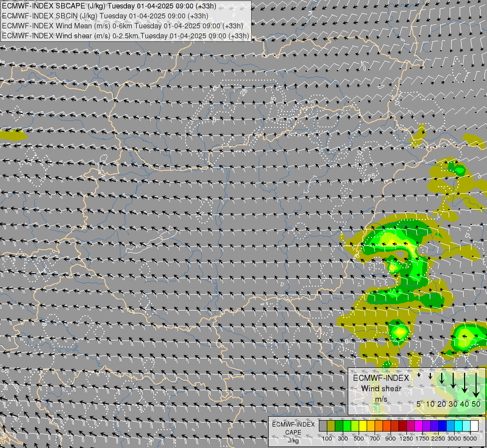Click the SBCIN title line

(x=105, y=16)
